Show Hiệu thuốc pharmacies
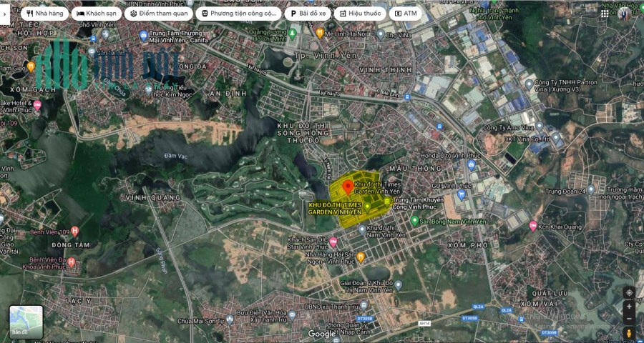Image resolution: width=644 pixels, height=343 pixels. pyautogui.click(x=360, y=14)
